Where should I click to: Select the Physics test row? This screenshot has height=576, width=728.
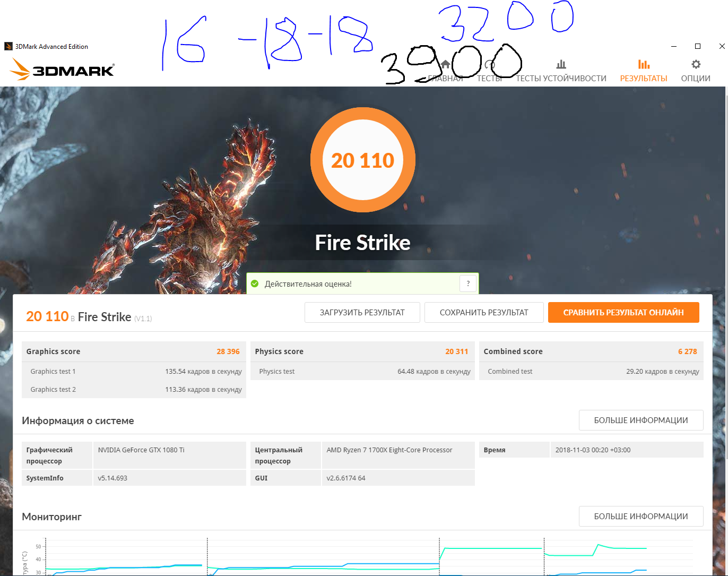pyautogui.click(x=362, y=371)
